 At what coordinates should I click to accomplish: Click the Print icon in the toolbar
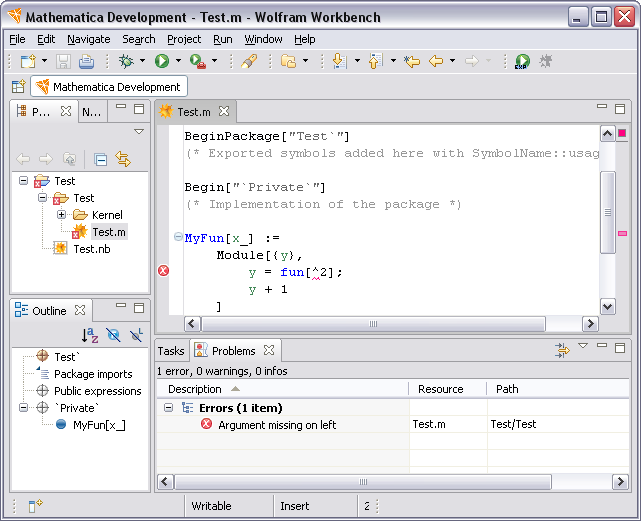pyautogui.click(x=86, y=61)
